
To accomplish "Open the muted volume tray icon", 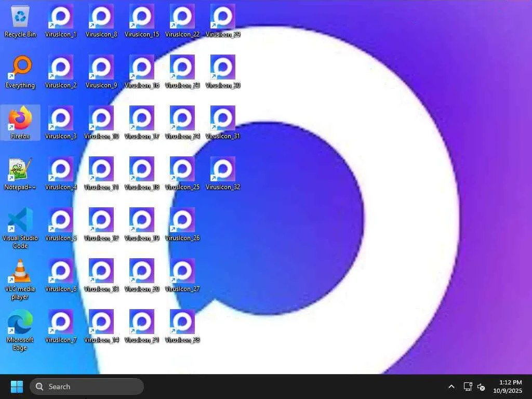I will click(x=481, y=387).
